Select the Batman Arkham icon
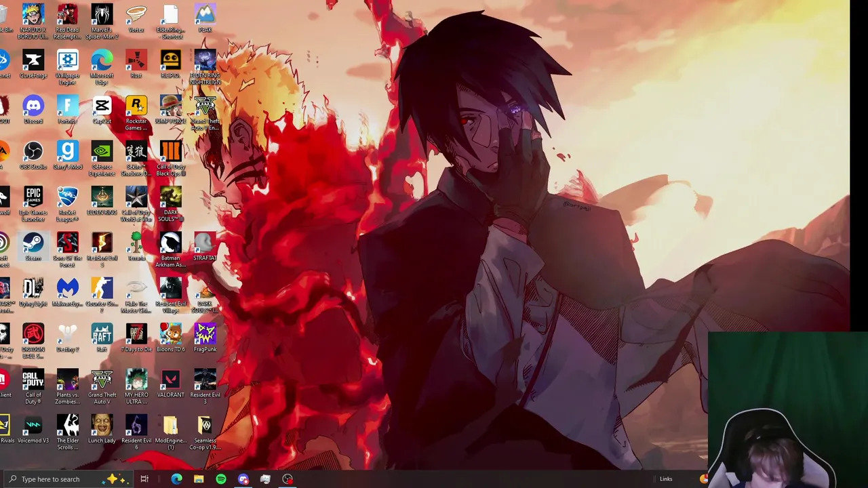 coord(170,249)
